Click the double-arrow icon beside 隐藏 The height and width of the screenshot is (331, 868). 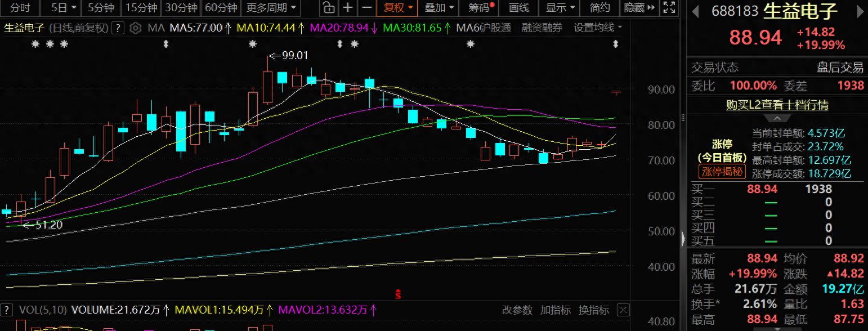(651, 8)
